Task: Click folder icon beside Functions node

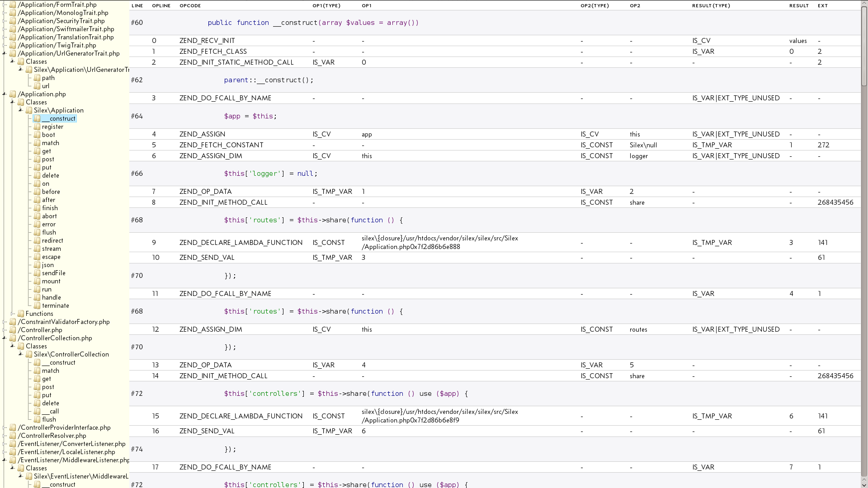Action: pos(21,314)
